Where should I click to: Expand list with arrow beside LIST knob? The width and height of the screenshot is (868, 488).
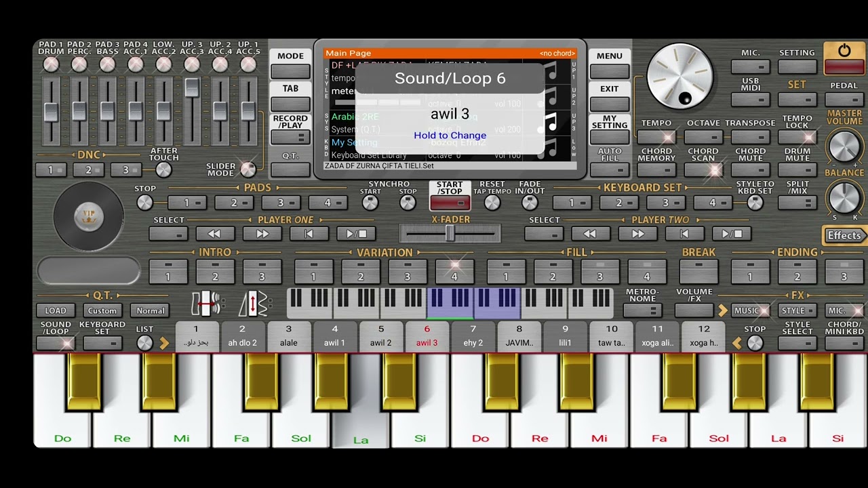pyautogui.click(x=164, y=344)
